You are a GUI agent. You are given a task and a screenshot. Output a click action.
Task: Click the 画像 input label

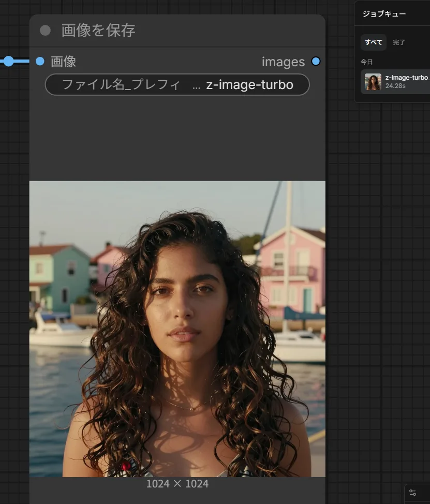pos(63,62)
